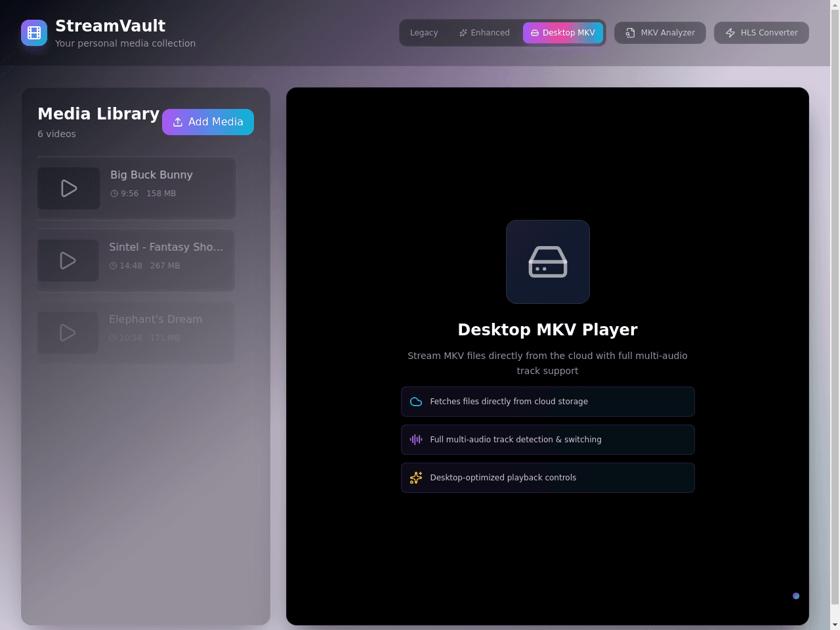
Task: Click the sparkle icon on Enhanced tab
Action: (x=463, y=33)
